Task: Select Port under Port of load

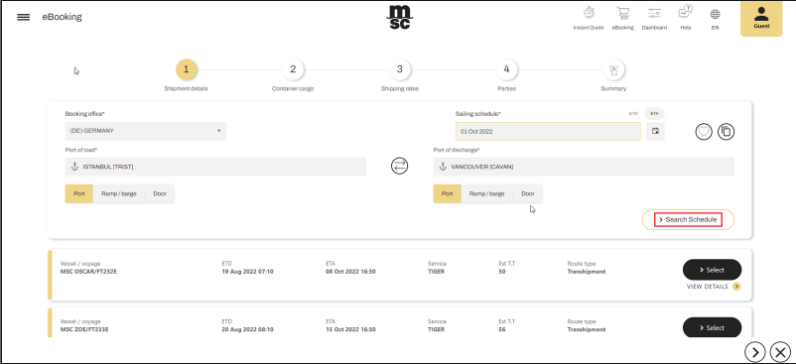Action: pos(79,193)
